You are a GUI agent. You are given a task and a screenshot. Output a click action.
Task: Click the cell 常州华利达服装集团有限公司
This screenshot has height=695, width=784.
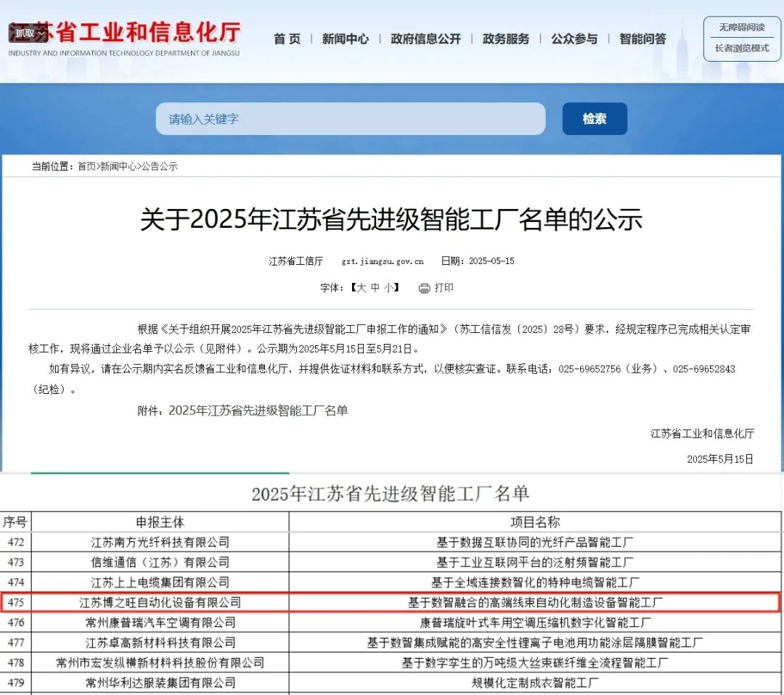(160, 683)
